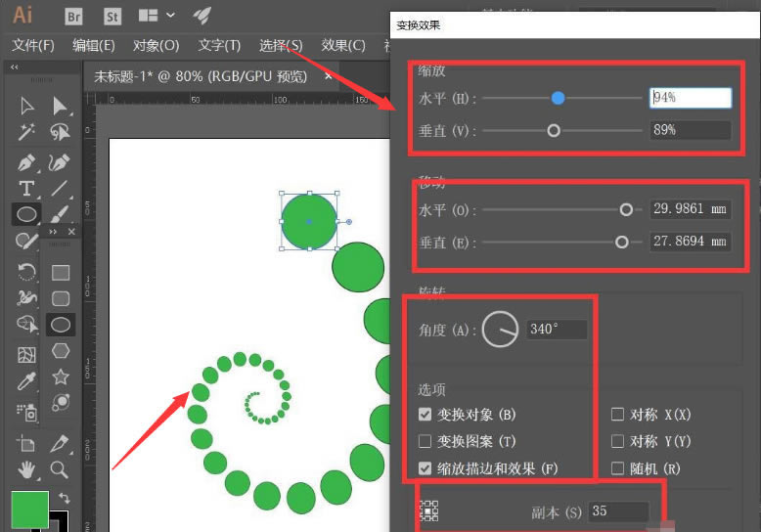Set reference point in transform dialog
Viewport: 761px width, 532px height.
428,511
